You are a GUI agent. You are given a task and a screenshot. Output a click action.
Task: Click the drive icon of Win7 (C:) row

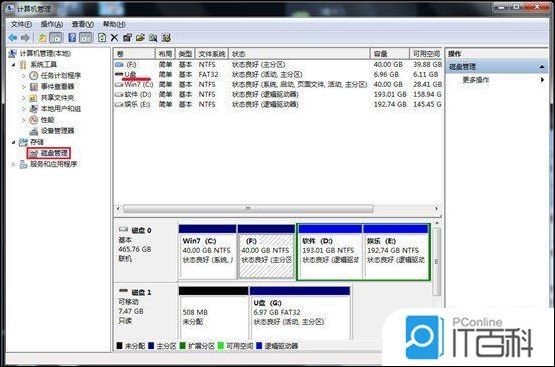pyautogui.click(x=119, y=85)
